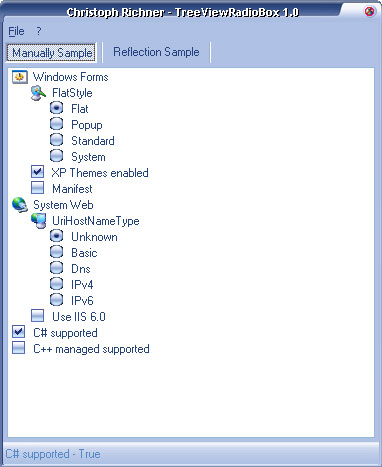382x467 pixels.
Task: Open the question mark help menu
Action: (x=39, y=31)
